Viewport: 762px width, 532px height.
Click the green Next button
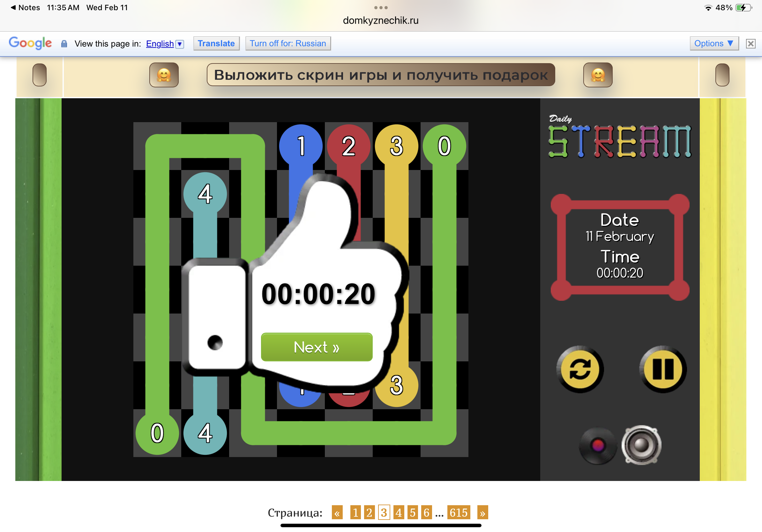click(x=316, y=347)
